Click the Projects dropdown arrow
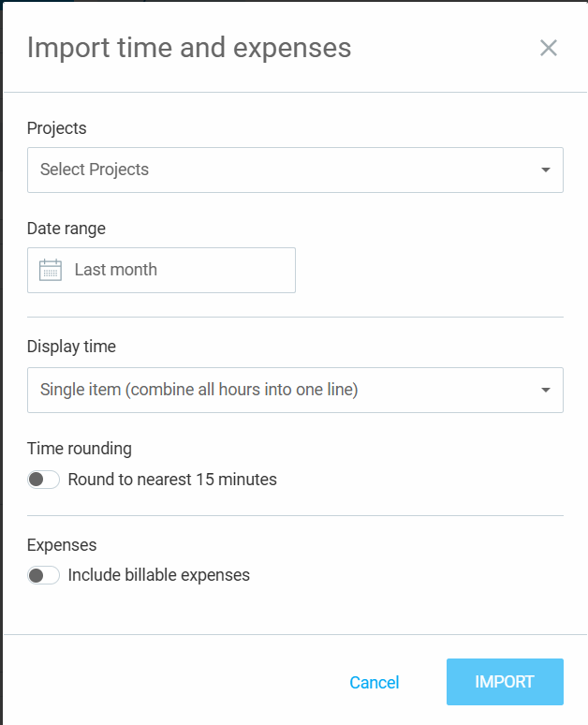The image size is (588, 725). click(x=546, y=170)
